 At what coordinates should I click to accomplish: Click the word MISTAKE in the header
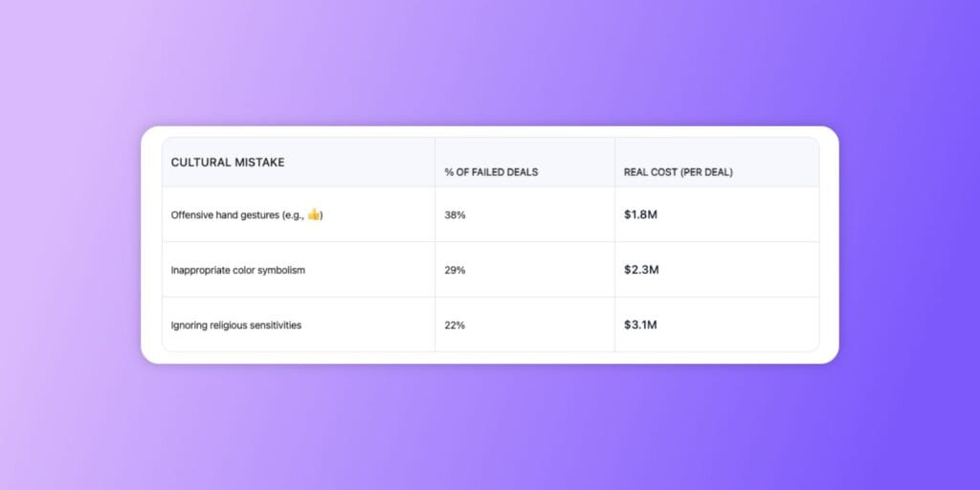pyautogui.click(x=260, y=163)
